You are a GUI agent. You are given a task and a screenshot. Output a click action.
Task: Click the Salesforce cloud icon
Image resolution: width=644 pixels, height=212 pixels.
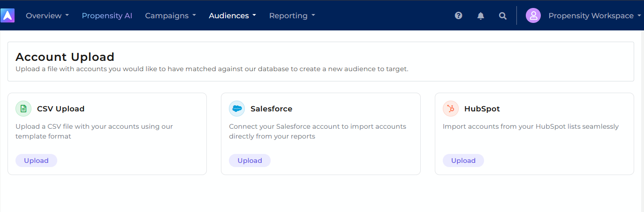pyautogui.click(x=237, y=109)
